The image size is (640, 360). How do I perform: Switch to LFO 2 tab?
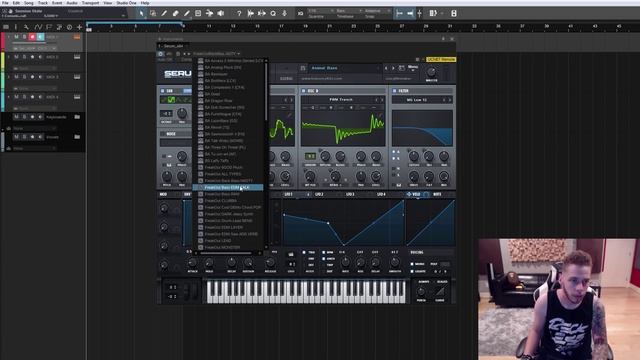tap(319, 194)
